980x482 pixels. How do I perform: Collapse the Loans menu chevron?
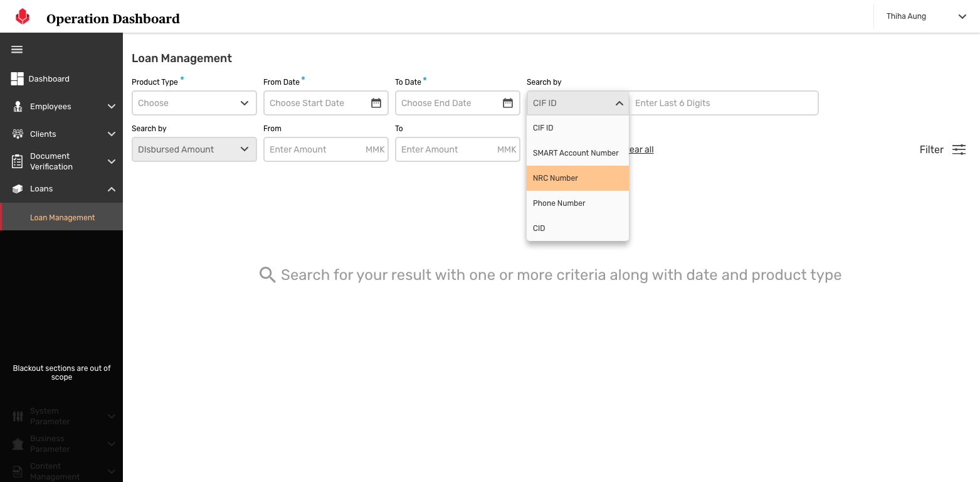(112, 189)
